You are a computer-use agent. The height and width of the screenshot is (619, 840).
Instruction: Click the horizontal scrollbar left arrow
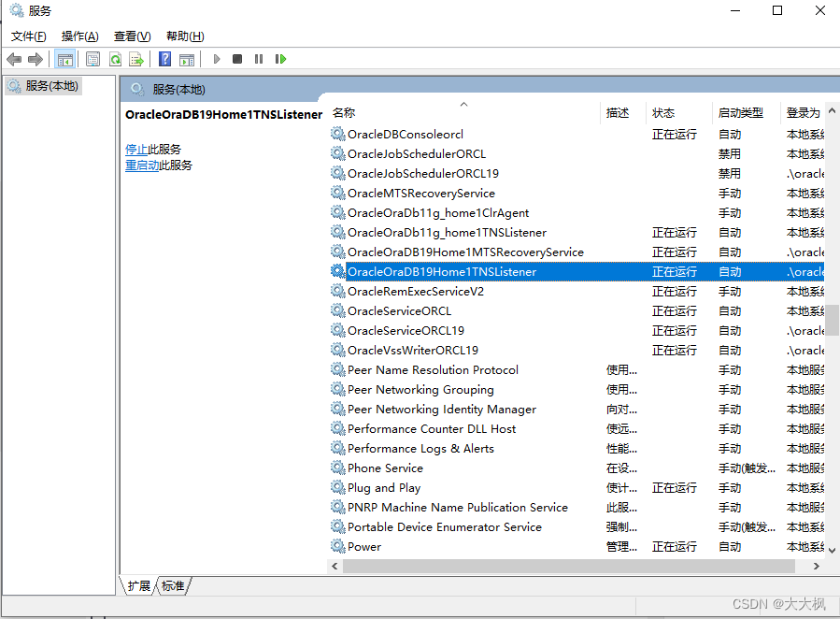[335, 566]
